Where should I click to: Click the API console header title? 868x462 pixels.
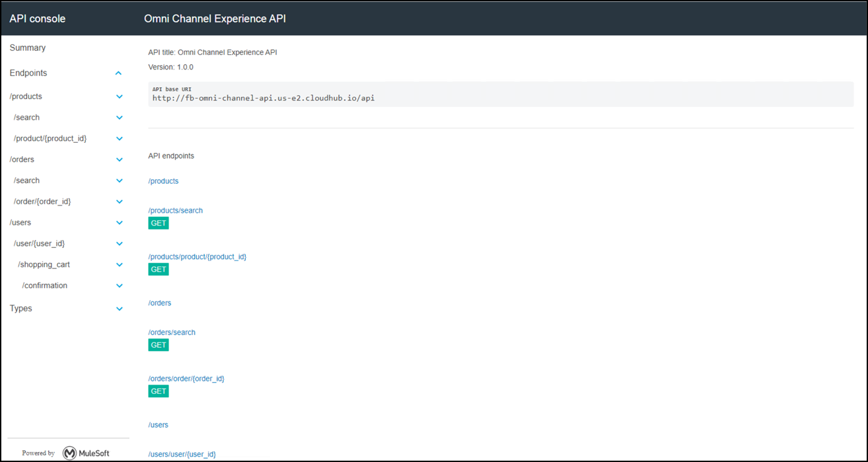pyautogui.click(x=38, y=19)
